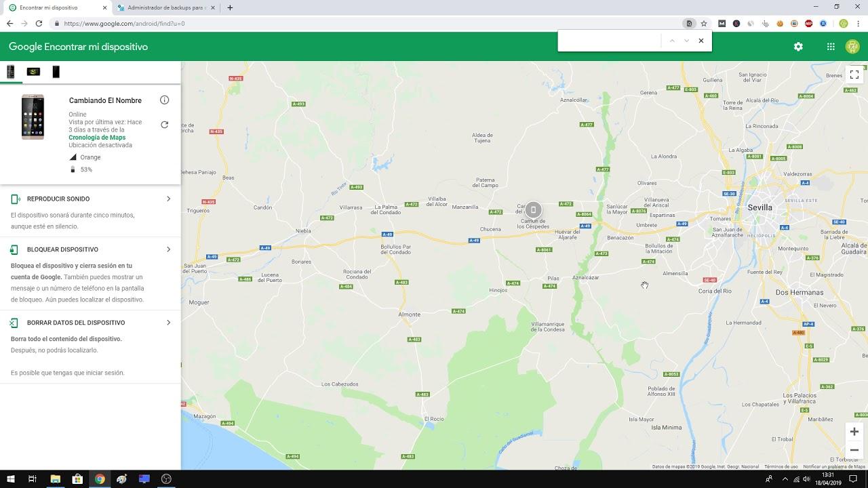Select the second device with green wallpaper
Image resolution: width=868 pixels, height=488 pixels.
33,71
